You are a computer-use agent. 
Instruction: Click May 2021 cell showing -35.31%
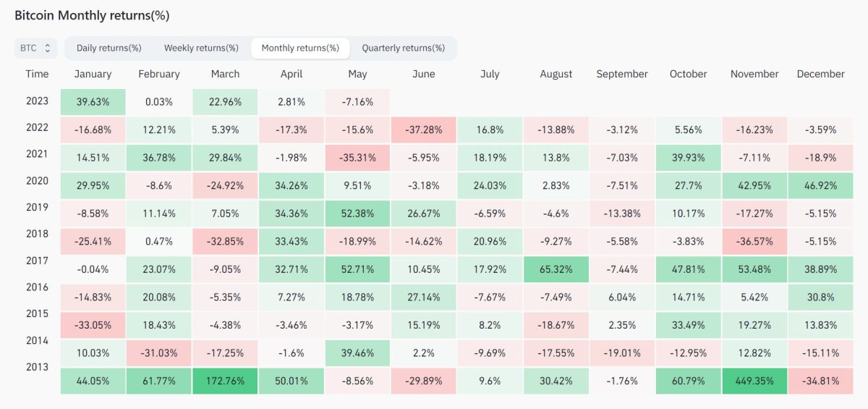click(357, 158)
